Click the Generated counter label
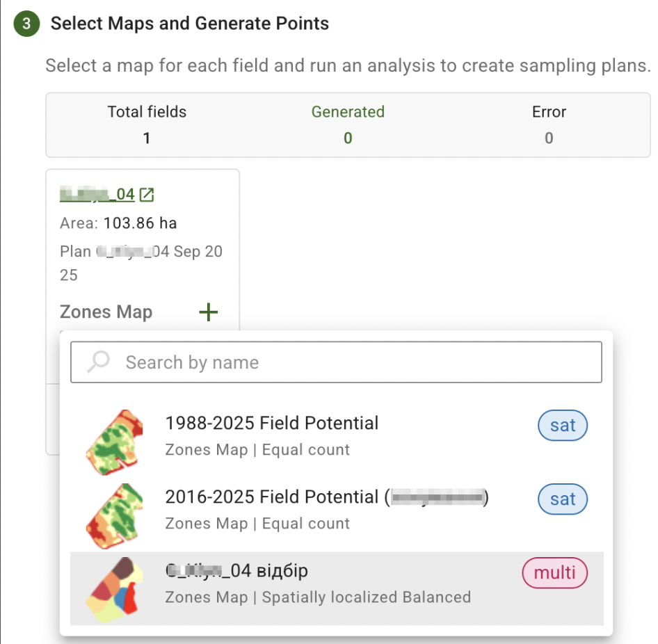This screenshot has height=644, width=658. [348, 111]
